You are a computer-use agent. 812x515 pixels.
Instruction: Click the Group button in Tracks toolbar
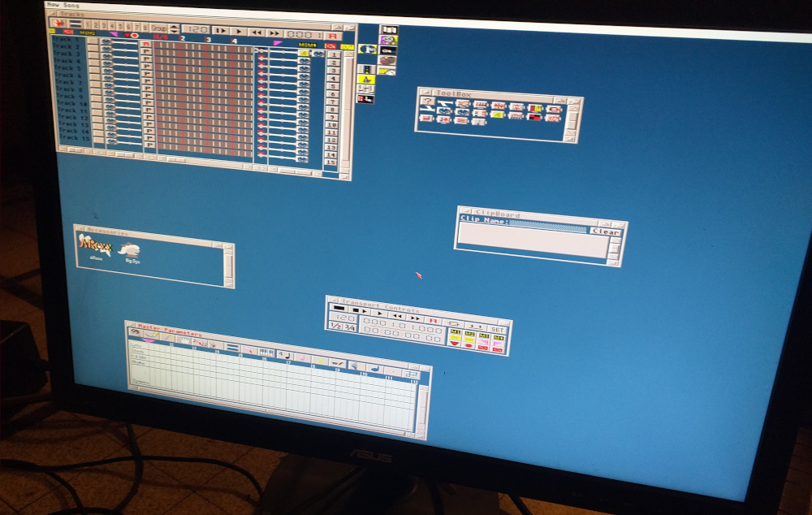pyautogui.click(x=158, y=28)
